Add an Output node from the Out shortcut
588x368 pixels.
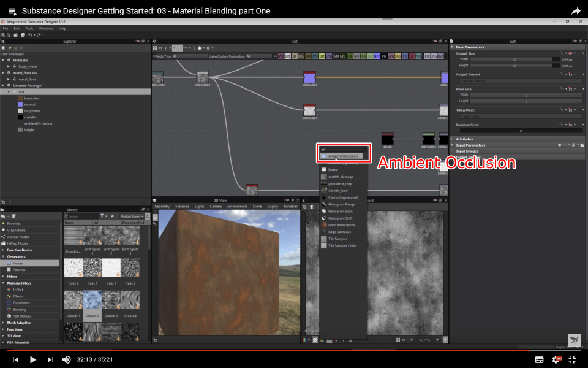pos(440,56)
